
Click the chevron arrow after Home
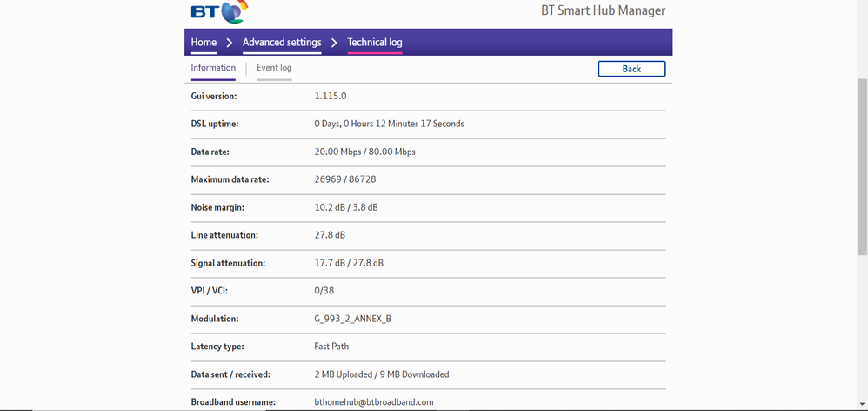(230, 43)
